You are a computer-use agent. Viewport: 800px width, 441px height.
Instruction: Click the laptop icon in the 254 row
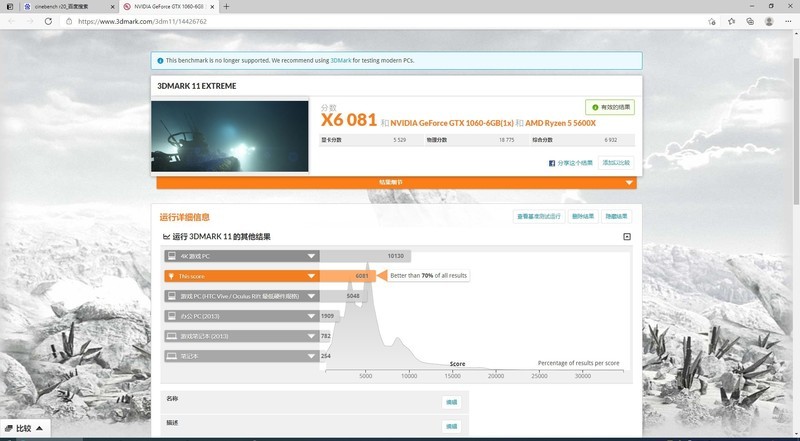[172, 356]
